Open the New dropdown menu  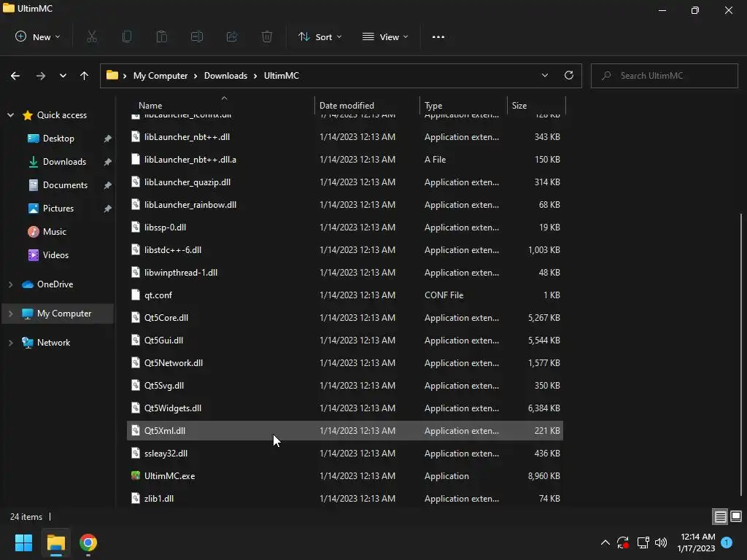pyautogui.click(x=38, y=36)
